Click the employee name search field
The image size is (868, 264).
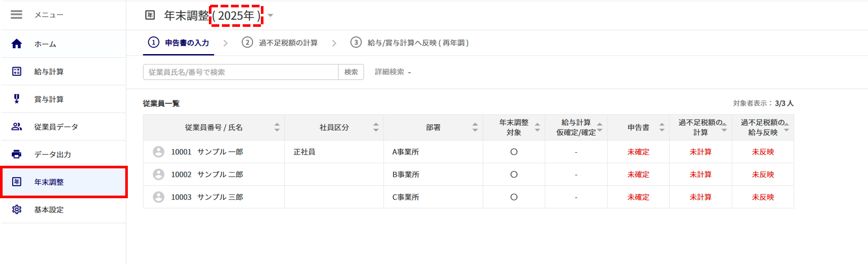click(241, 72)
